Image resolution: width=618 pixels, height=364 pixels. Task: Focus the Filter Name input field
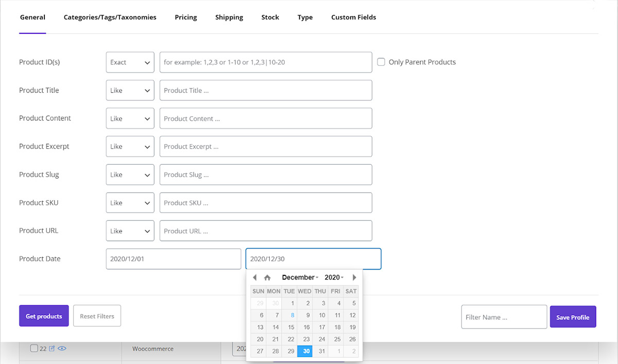pyautogui.click(x=504, y=317)
